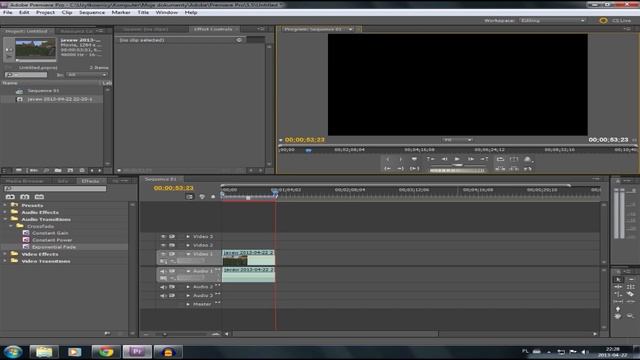Select the Selection tool in Tools panel
640x360 pixels.
(618, 280)
